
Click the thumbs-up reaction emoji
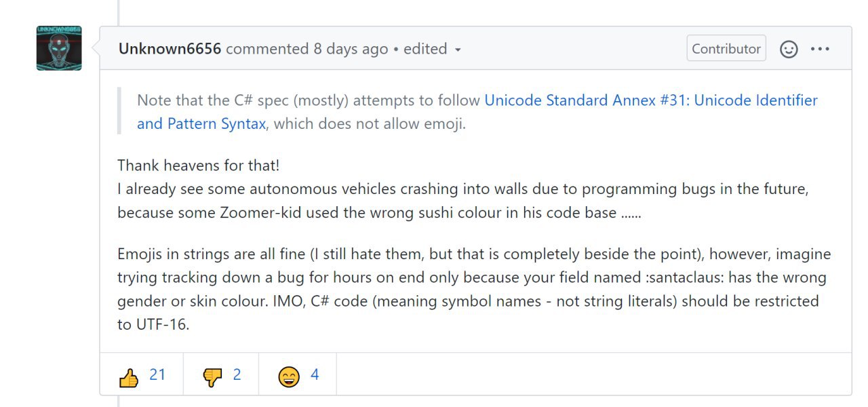coord(129,377)
